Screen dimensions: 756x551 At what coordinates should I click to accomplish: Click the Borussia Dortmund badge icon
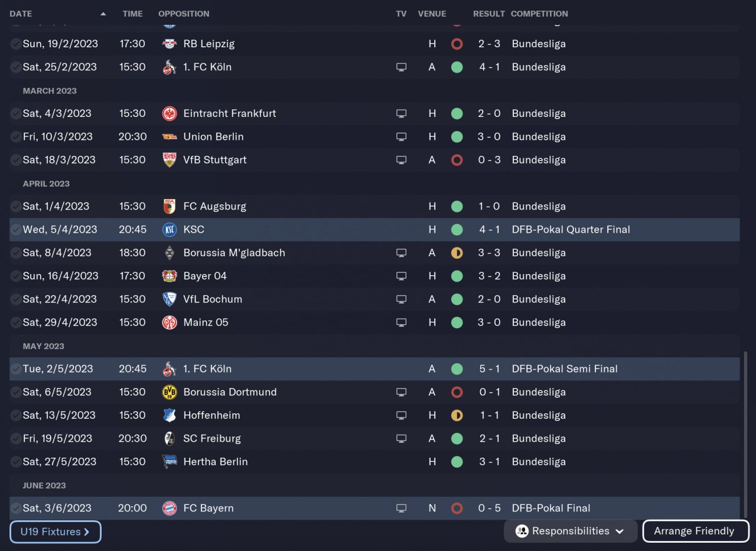pyautogui.click(x=170, y=392)
